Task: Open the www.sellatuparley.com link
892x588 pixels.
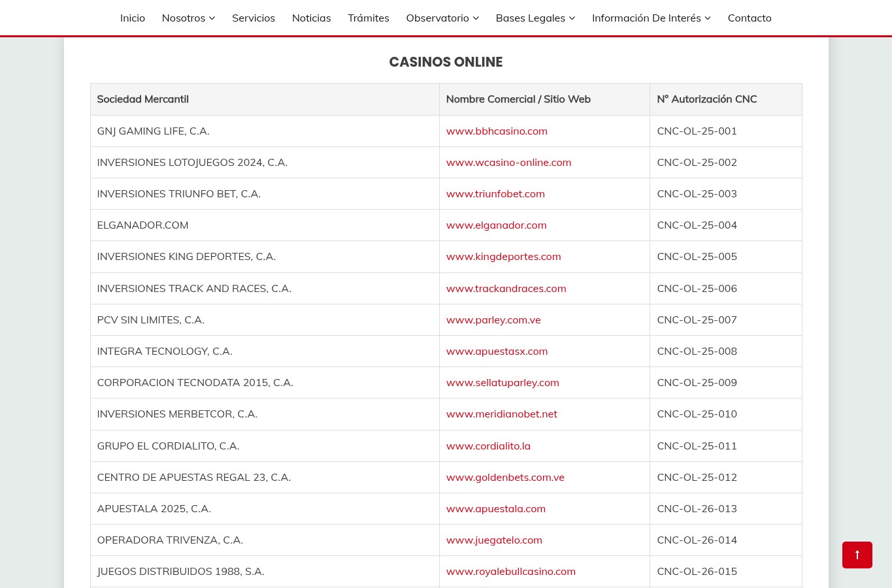Action: point(503,382)
